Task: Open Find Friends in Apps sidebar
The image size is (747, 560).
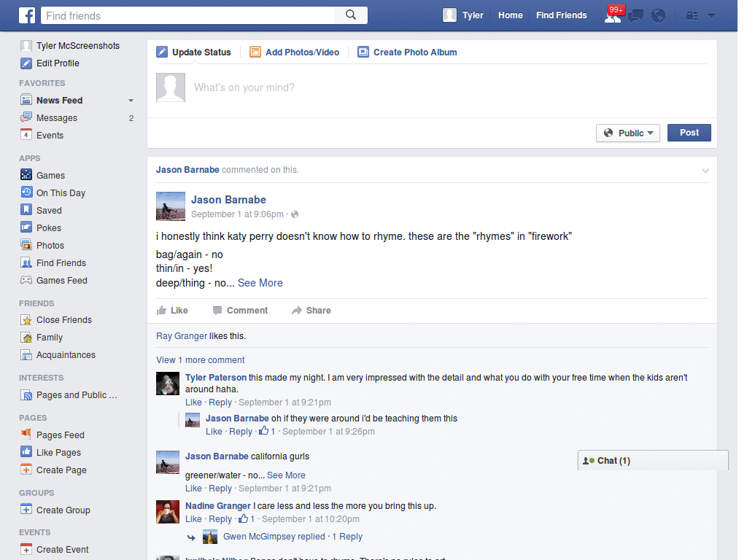Action: [x=53, y=262]
